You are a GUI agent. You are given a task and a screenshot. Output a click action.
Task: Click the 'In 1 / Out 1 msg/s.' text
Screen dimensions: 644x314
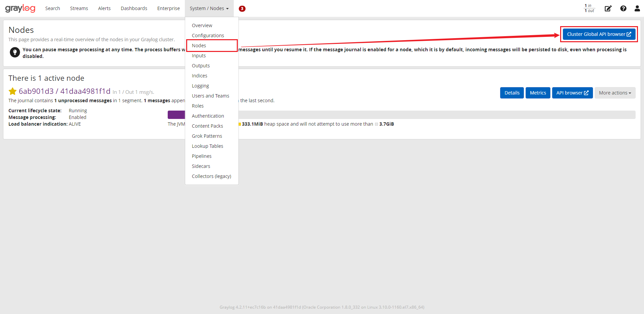pos(133,92)
